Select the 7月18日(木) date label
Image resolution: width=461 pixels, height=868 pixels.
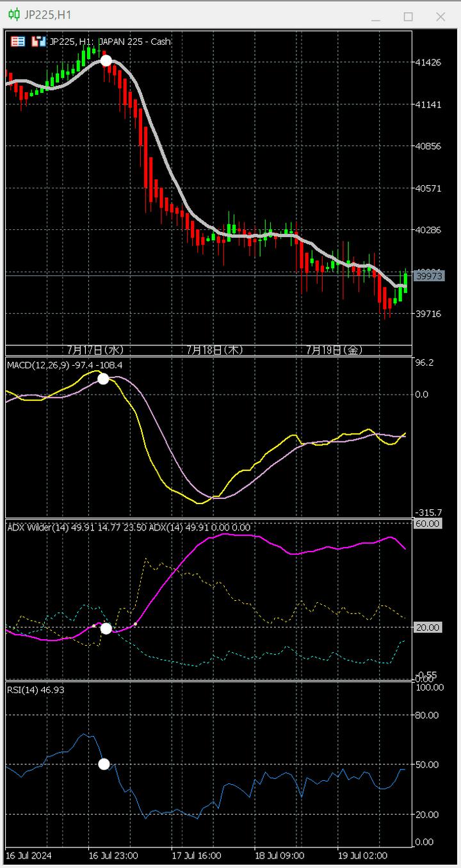[x=214, y=350]
